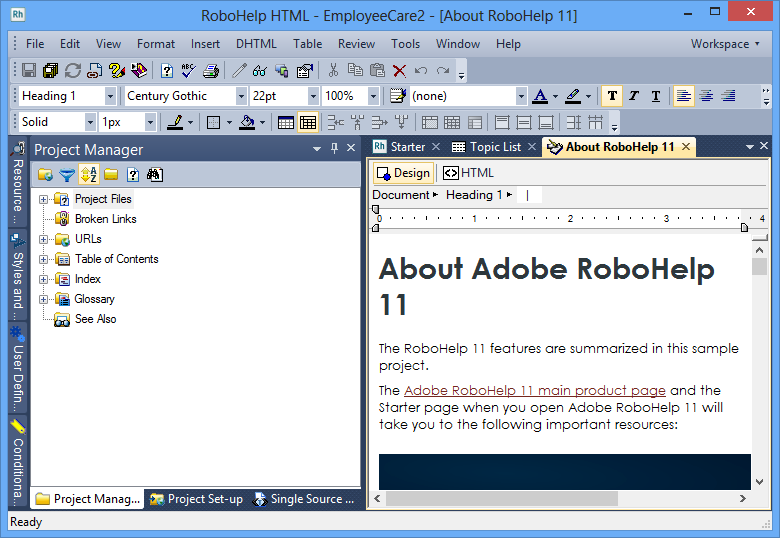Toggle A-Z sorting in Project Manager
Screen dimensions: 780x538
(88, 175)
